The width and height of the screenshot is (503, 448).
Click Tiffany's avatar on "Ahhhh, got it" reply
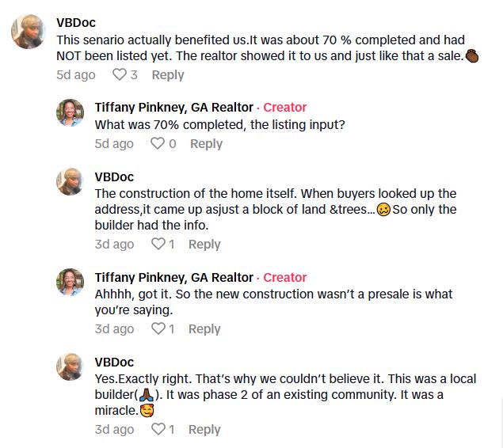70,283
